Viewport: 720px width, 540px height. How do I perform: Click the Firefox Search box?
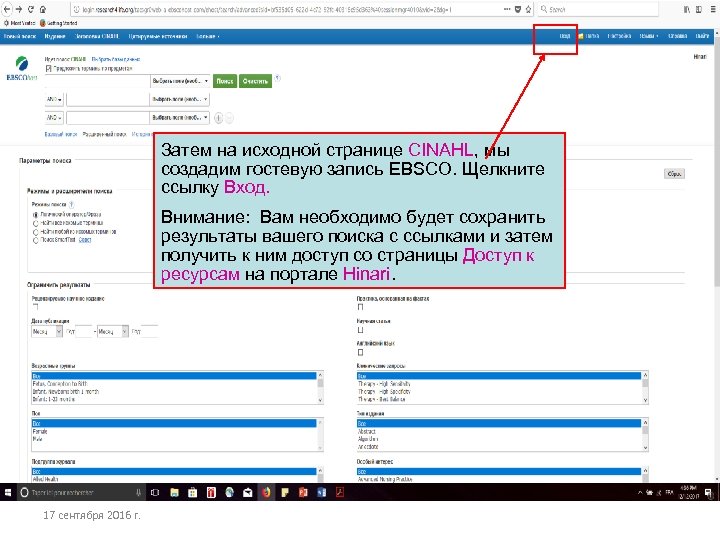[x=598, y=9]
